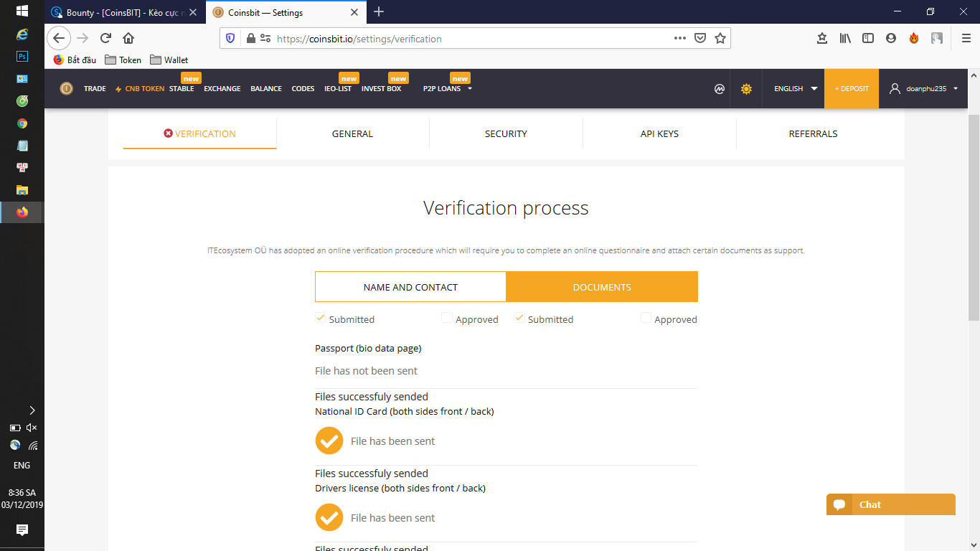Save page to Pocket
The height and width of the screenshot is (551, 980).
[x=700, y=38]
